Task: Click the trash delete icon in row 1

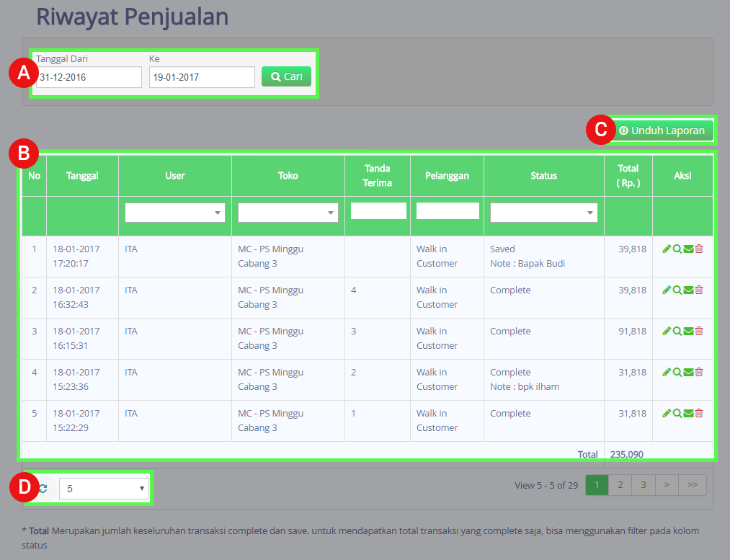Action: coord(699,249)
